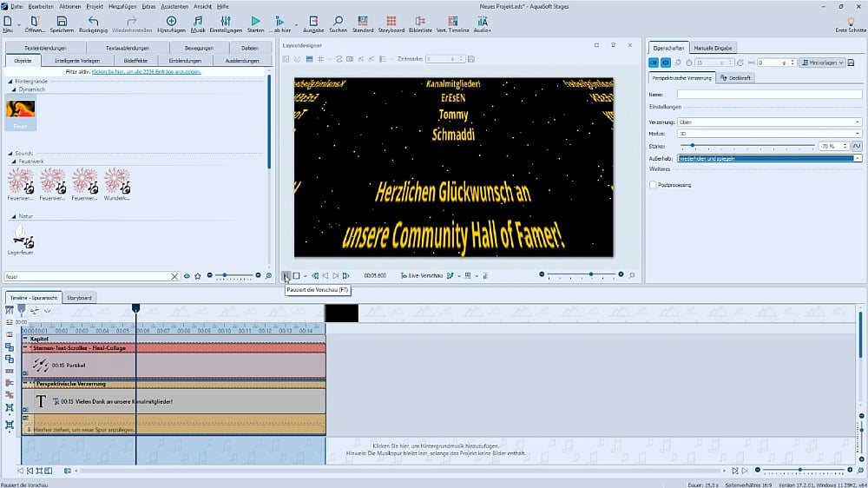Open the Ausgabe export icon
The image size is (868, 488).
312,21
